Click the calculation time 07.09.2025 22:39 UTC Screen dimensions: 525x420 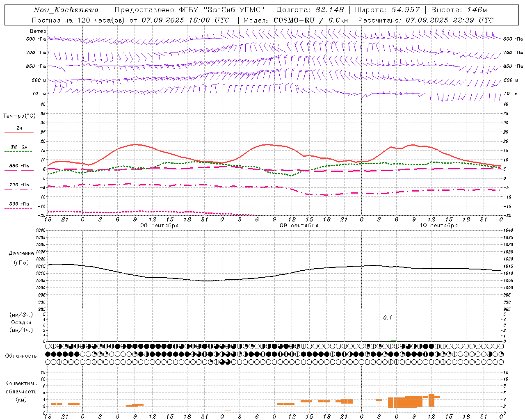tap(450, 20)
